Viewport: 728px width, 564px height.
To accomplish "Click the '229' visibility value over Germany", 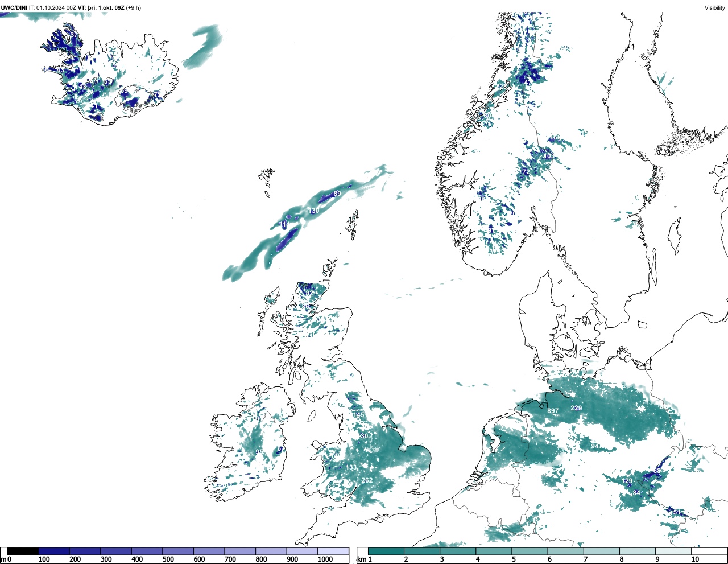I will pyautogui.click(x=576, y=408).
